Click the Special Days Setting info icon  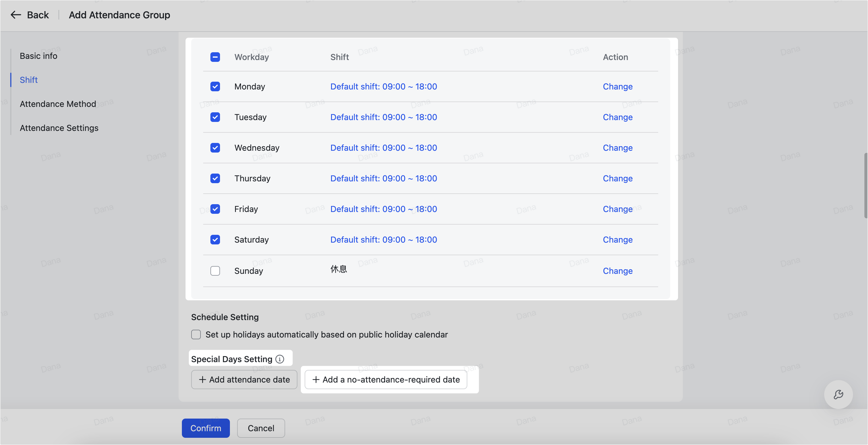click(x=280, y=359)
